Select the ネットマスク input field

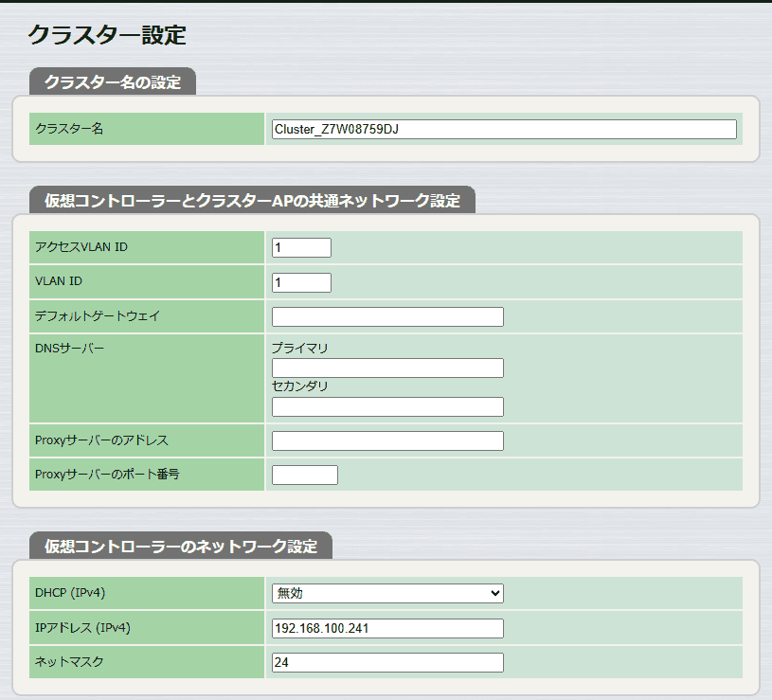[x=387, y=663]
